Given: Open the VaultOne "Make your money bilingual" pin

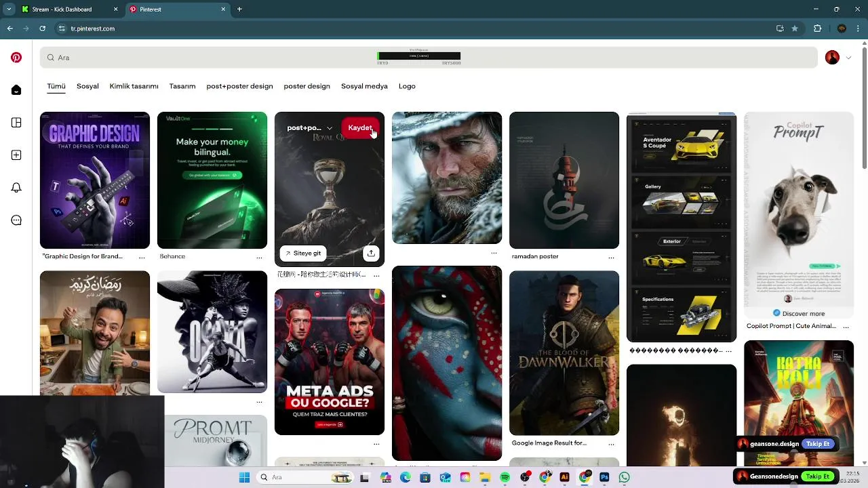Looking at the screenshot, I should click(x=212, y=180).
